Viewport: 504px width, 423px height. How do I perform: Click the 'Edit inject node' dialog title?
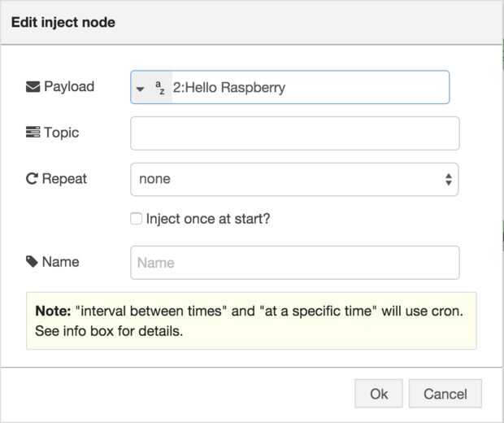(x=63, y=22)
